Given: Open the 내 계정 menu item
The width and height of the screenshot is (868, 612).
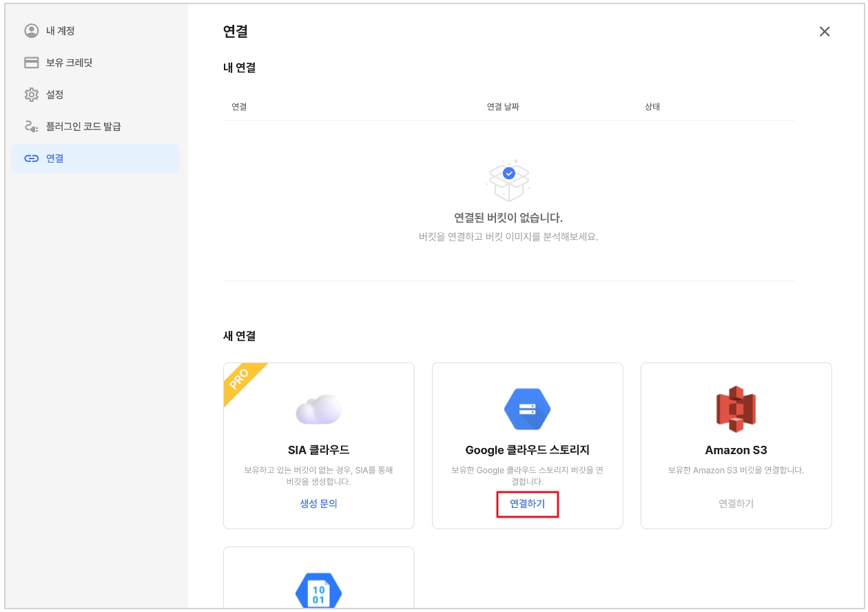Looking at the screenshot, I should coord(60,31).
